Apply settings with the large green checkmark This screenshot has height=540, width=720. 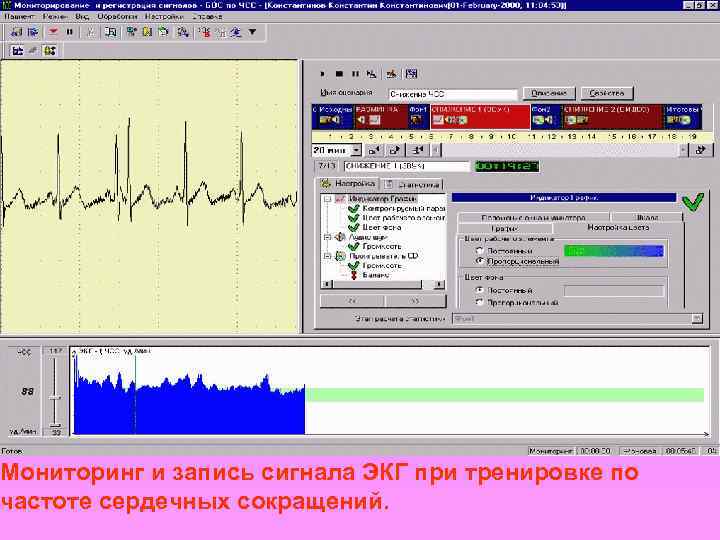pos(692,202)
